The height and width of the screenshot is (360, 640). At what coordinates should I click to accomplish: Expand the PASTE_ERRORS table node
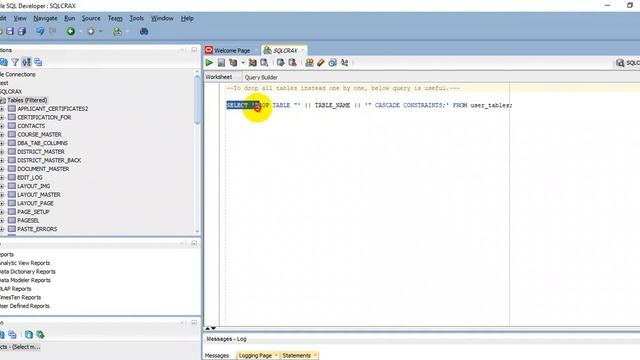(2, 229)
